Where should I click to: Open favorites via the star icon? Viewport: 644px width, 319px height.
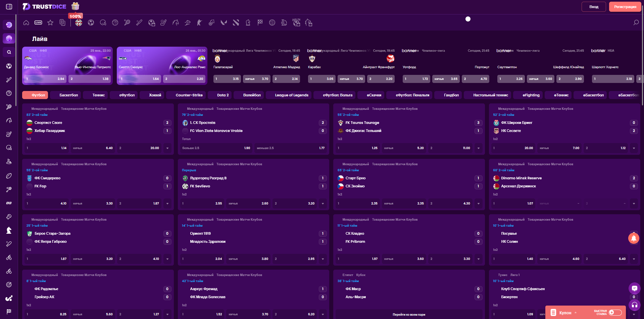click(50, 22)
